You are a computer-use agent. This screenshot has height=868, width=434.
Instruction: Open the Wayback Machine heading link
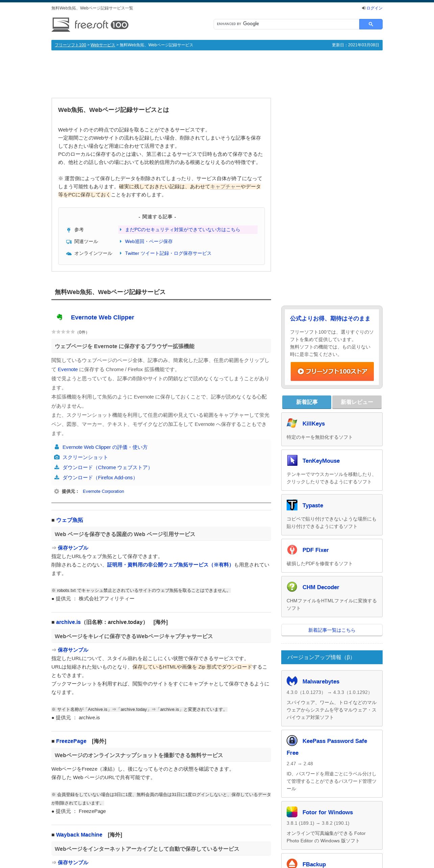(79, 835)
